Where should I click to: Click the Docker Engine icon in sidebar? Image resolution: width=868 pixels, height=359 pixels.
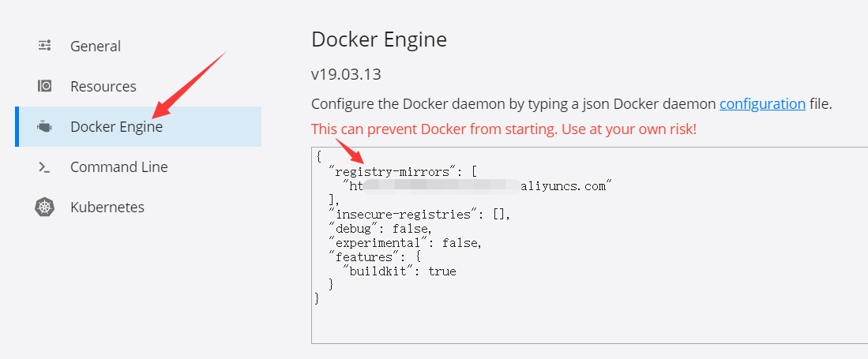45,127
